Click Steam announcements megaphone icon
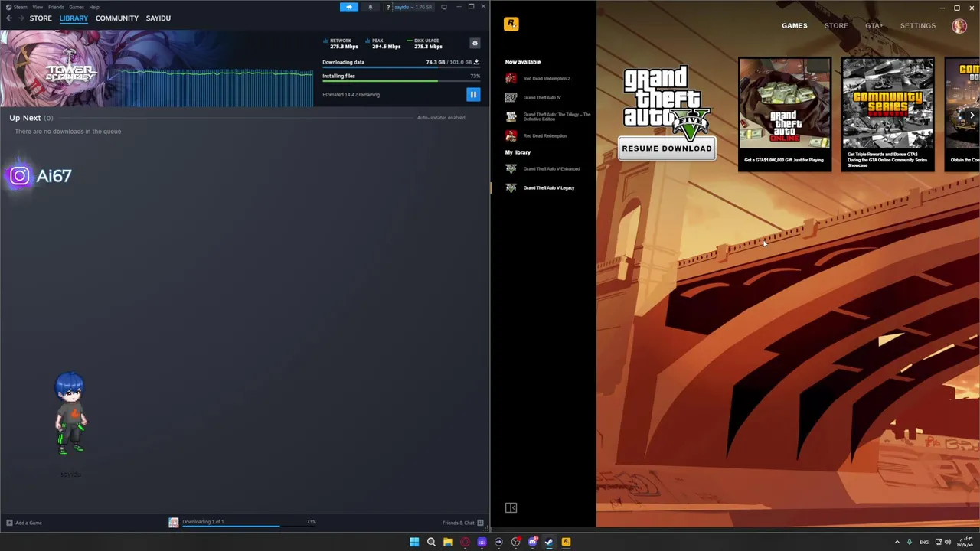The image size is (980, 551). (x=348, y=7)
